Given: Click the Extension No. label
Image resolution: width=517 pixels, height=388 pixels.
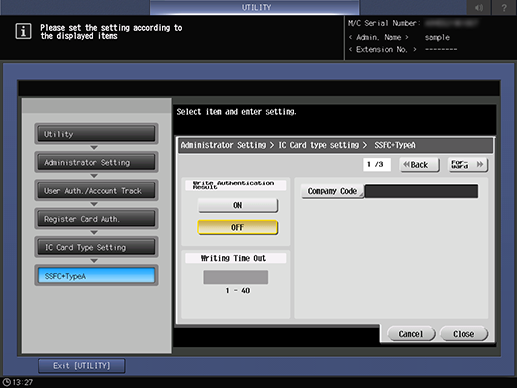Looking at the screenshot, I should (382, 49).
